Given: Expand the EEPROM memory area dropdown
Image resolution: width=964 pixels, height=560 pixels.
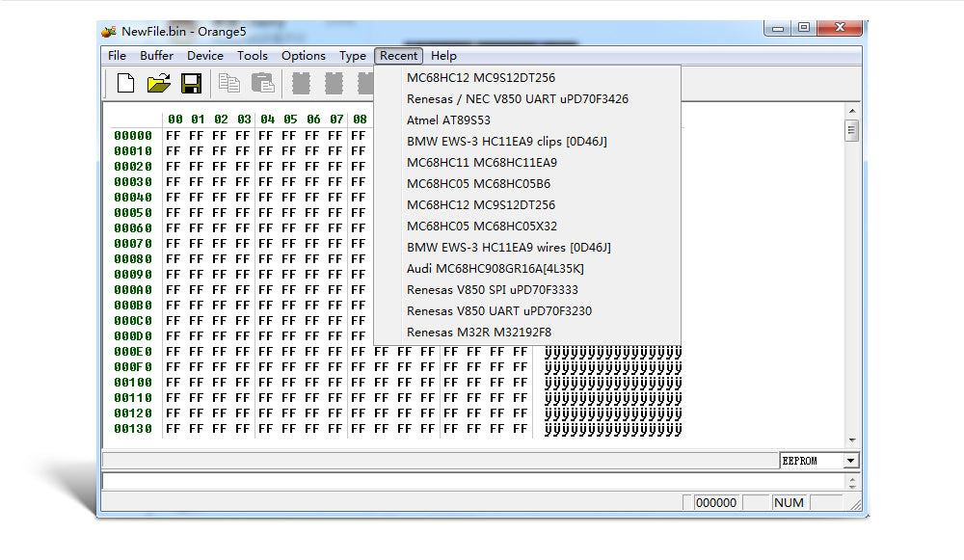Looking at the screenshot, I should (x=849, y=461).
